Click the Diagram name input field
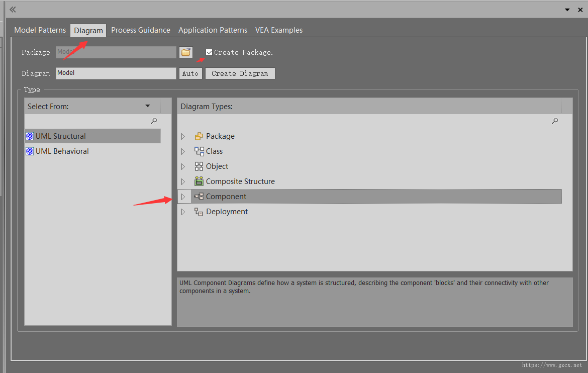This screenshot has height=373, width=588. click(x=116, y=73)
